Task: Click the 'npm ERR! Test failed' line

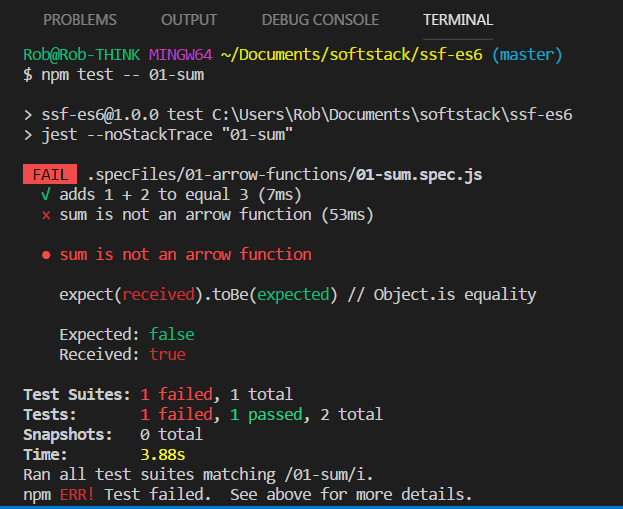Action: coord(248,494)
